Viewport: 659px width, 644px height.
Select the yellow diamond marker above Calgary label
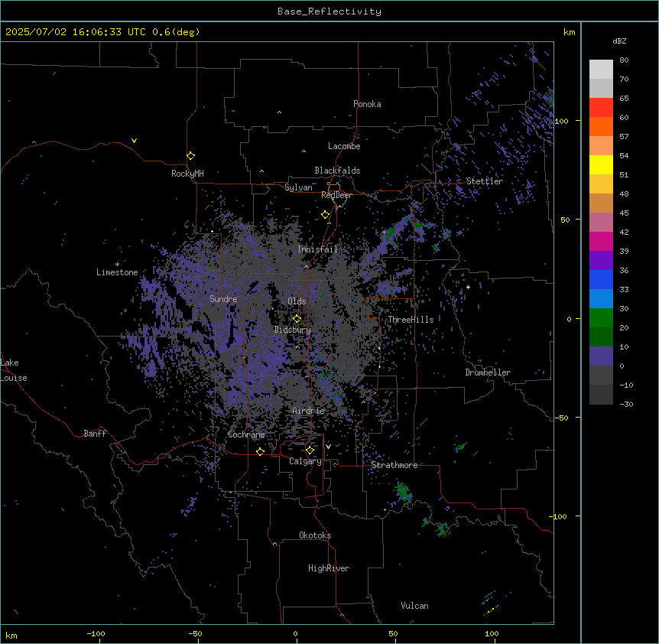[x=310, y=450]
